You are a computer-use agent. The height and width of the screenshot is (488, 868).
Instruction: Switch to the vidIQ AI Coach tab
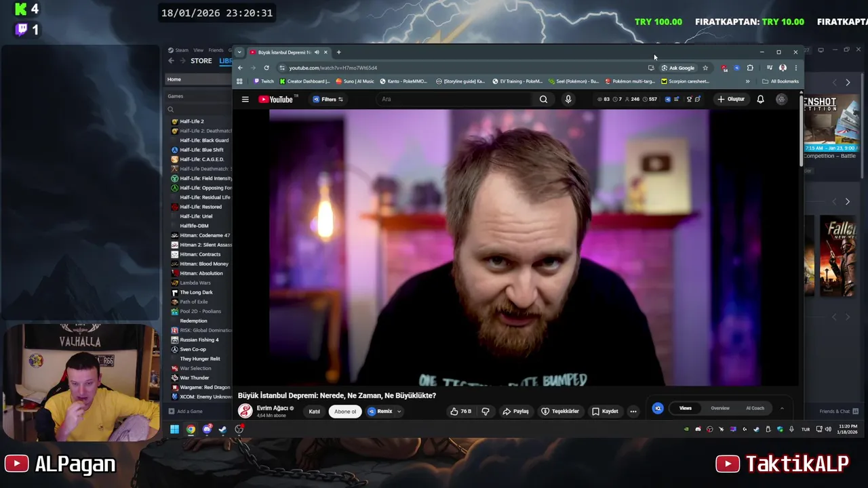click(755, 408)
